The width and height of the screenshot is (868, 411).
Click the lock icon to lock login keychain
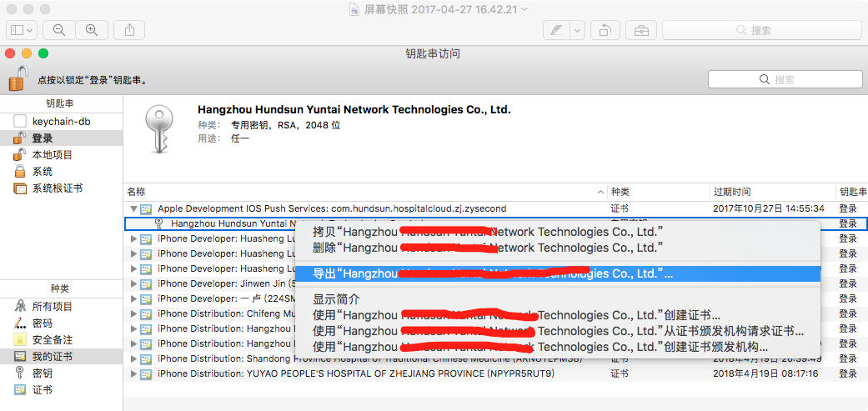point(18,78)
